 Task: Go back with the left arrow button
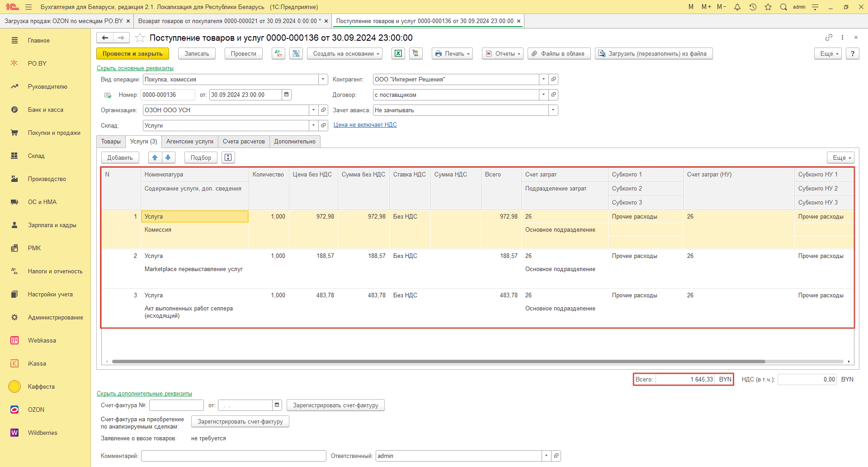(x=105, y=38)
